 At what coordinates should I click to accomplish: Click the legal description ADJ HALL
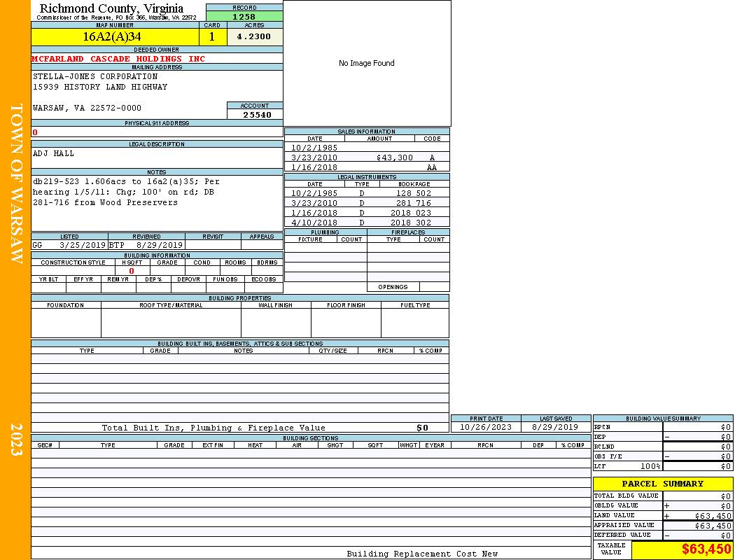[54, 153]
